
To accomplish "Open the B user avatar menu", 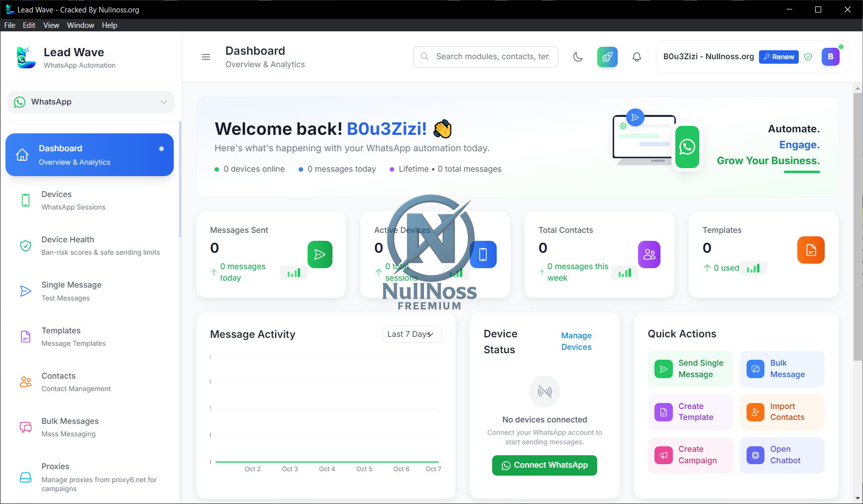I will click(830, 57).
